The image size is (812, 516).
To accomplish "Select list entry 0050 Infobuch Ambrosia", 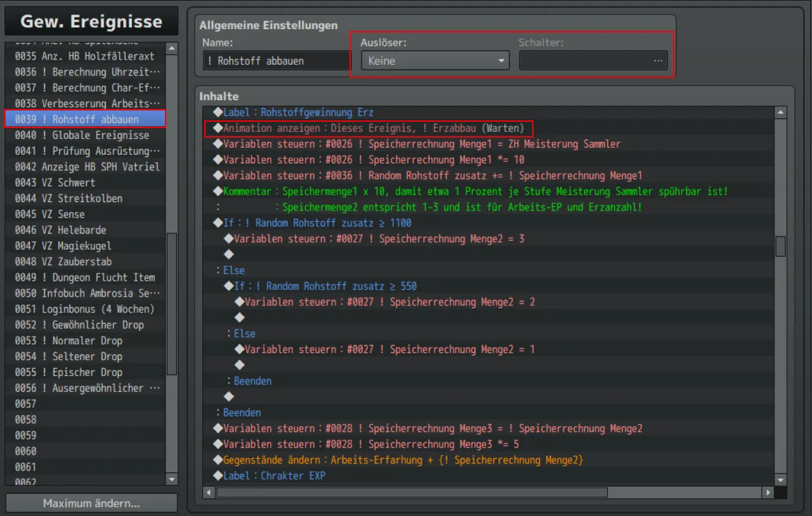I will pyautogui.click(x=85, y=293).
